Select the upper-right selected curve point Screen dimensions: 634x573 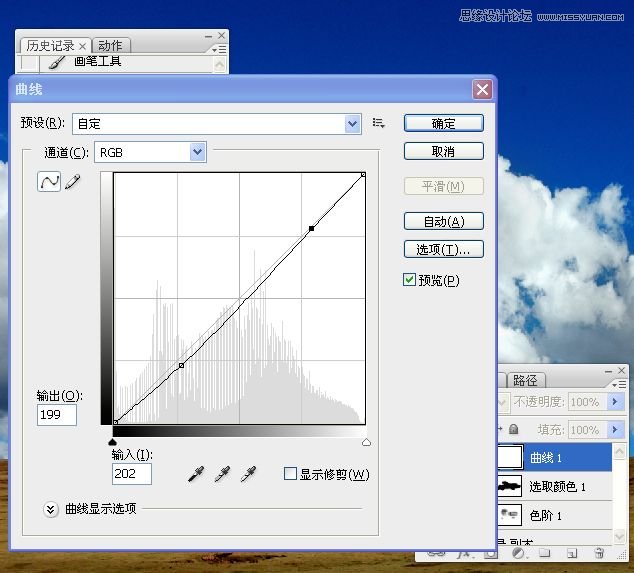pos(311,228)
